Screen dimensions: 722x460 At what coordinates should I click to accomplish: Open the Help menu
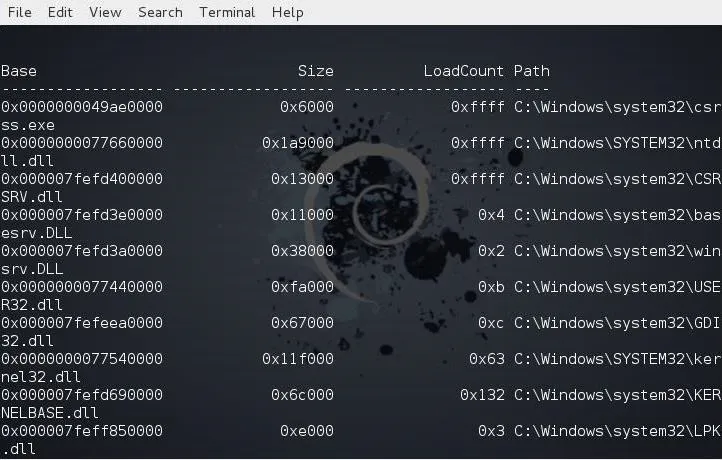tap(288, 12)
